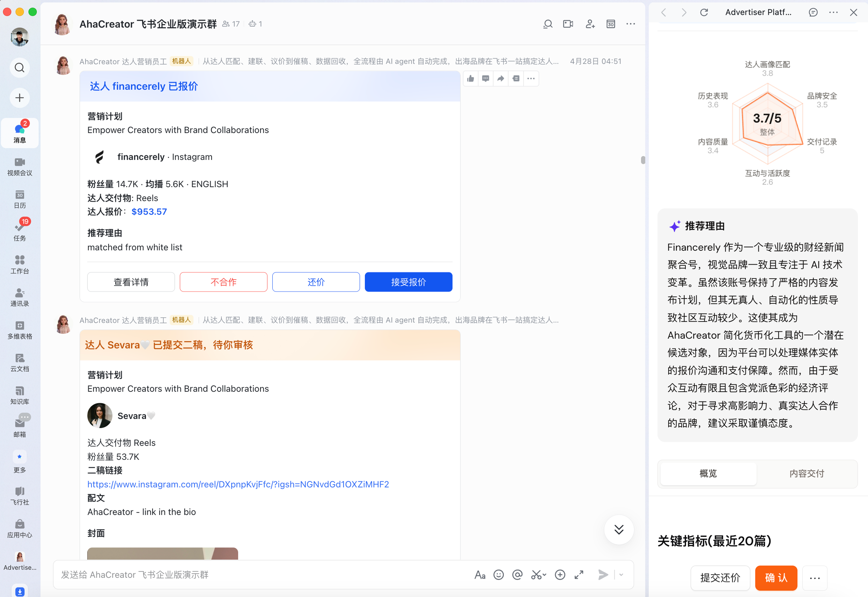Expand the send options dropdown arrow
The image size is (868, 597).
tap(621, 575)
